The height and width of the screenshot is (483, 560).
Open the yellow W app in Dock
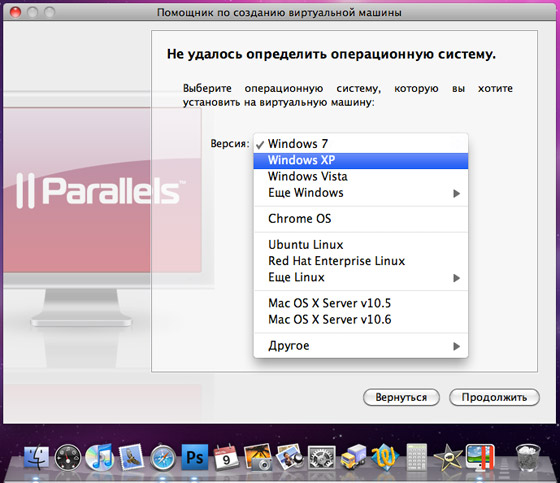coord(385,457)
